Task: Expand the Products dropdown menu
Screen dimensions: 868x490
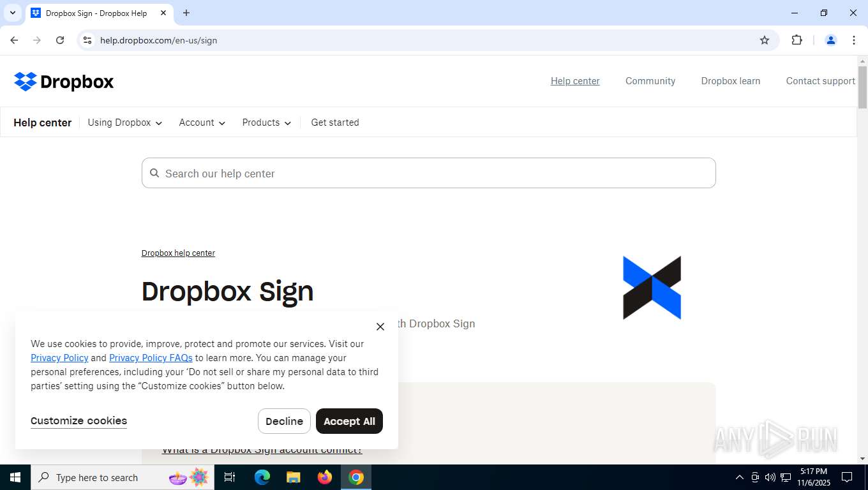Action: (x=267, y=122)
